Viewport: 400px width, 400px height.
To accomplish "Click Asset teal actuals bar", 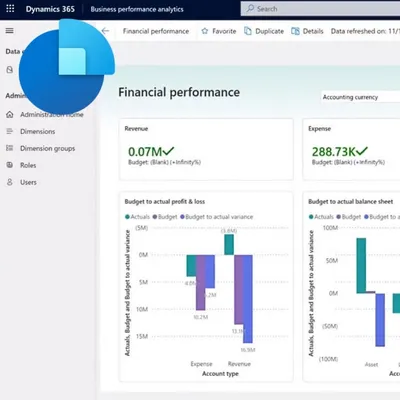I will click(x=361, y=266).
